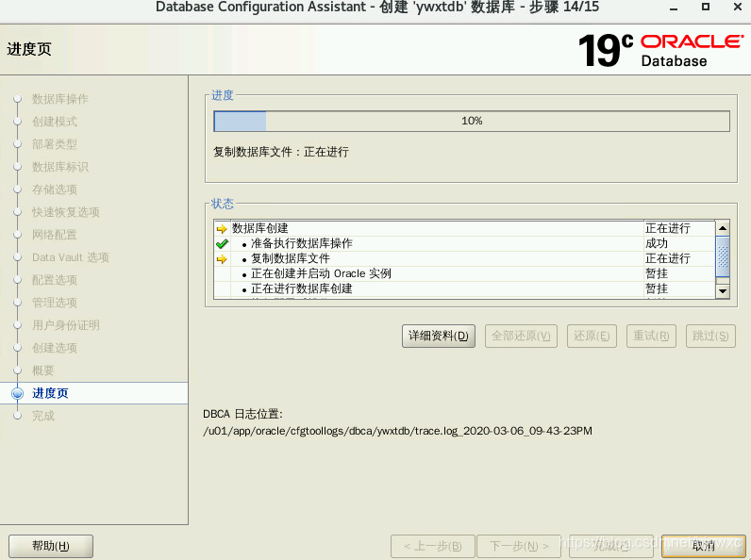751x560 pixels.
Task: Select 完成 step in sidebar
Action: (43, 416)
